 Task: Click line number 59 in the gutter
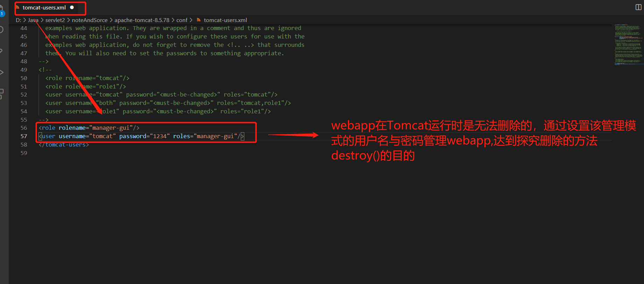click(24, 153)
